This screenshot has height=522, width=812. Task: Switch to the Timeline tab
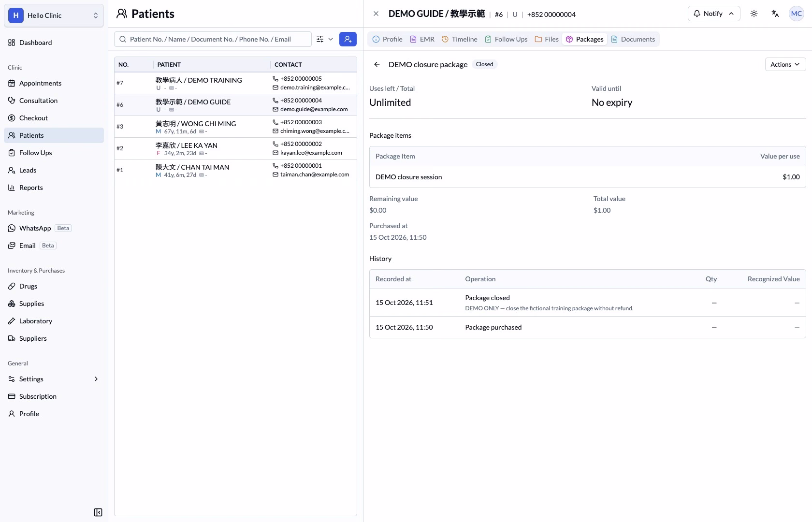459,39
